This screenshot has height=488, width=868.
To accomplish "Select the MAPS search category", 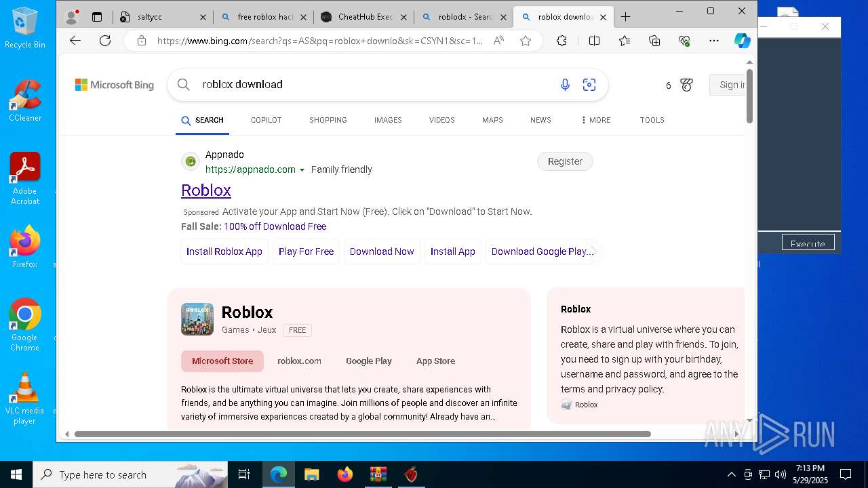I will pyautogui.click(x=492, y=120).
